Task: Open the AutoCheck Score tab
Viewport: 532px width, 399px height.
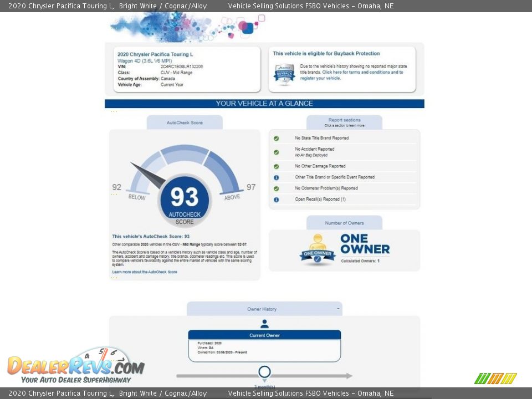Action: click(185, 122)
